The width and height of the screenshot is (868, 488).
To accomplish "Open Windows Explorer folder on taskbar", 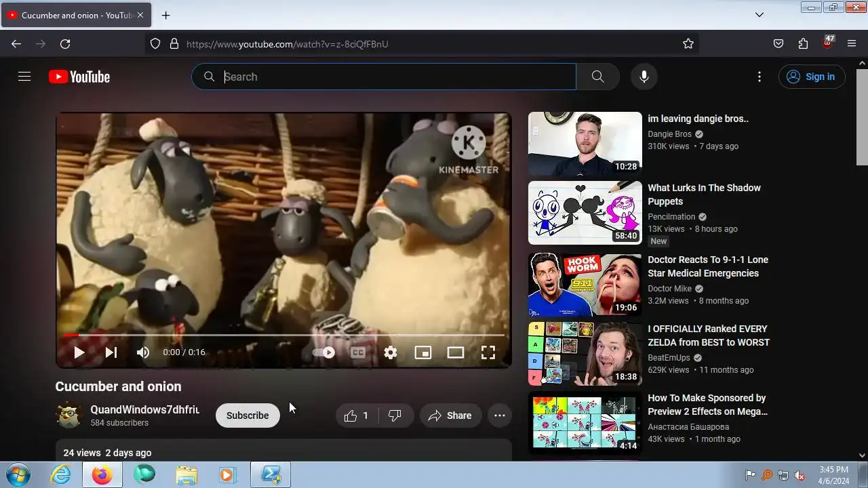I will pos(186,475).
